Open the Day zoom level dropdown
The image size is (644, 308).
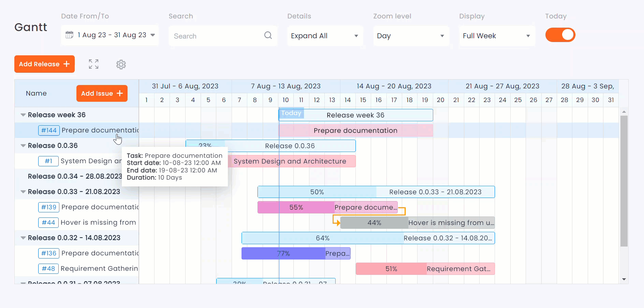pyautogui.click(x=411, y=36)
